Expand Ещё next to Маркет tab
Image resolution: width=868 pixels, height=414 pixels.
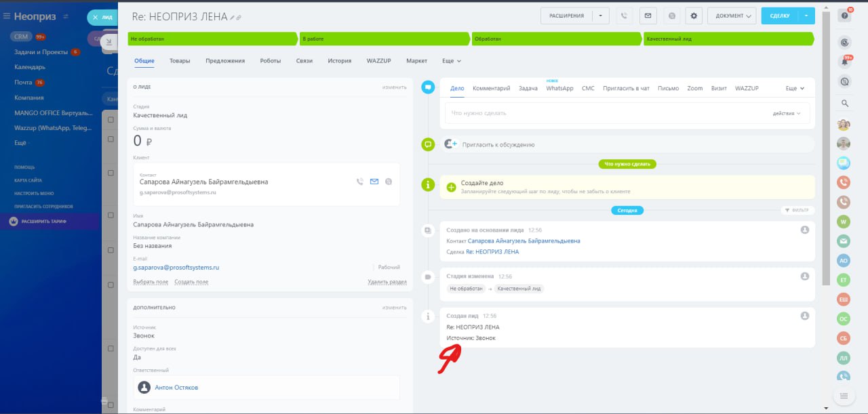tap(452, 61)
